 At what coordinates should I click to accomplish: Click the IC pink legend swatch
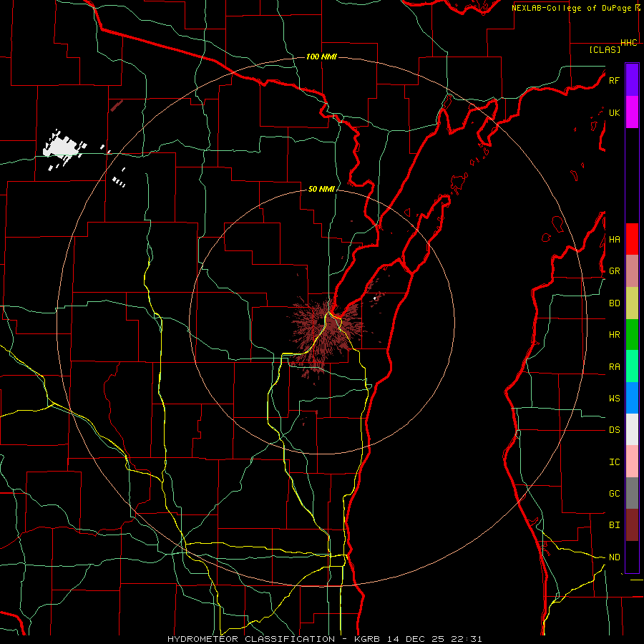pyautogui.click(x=632, y=462)
